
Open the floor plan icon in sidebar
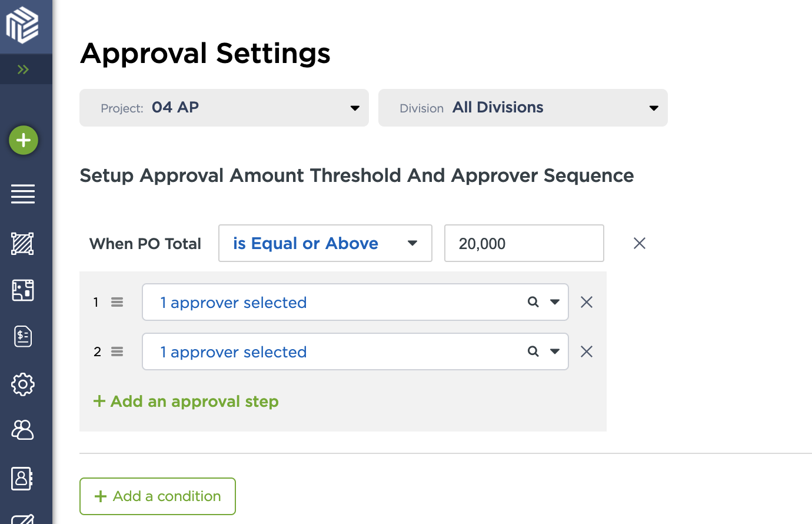click(23, 290)
